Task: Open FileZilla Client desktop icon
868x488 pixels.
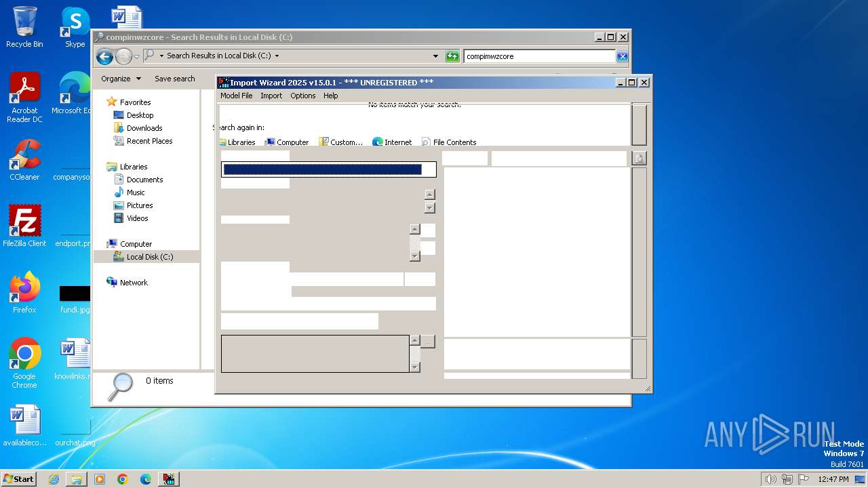Action: point(24,226)
